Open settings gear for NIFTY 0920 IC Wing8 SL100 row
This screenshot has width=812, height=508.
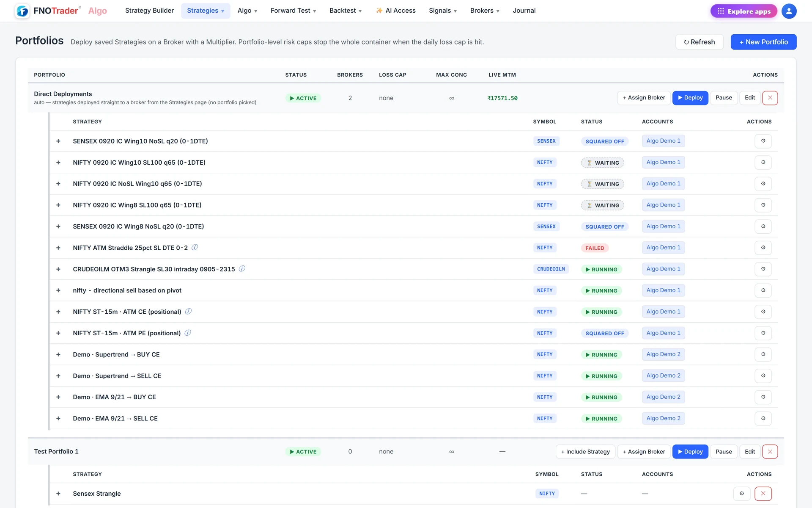point(763,205)
